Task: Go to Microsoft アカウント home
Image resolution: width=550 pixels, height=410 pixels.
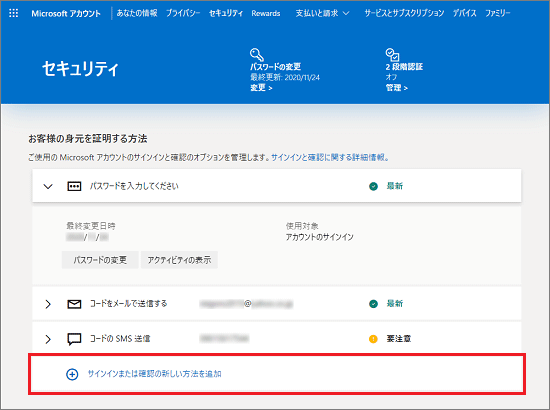Action: 66,14
